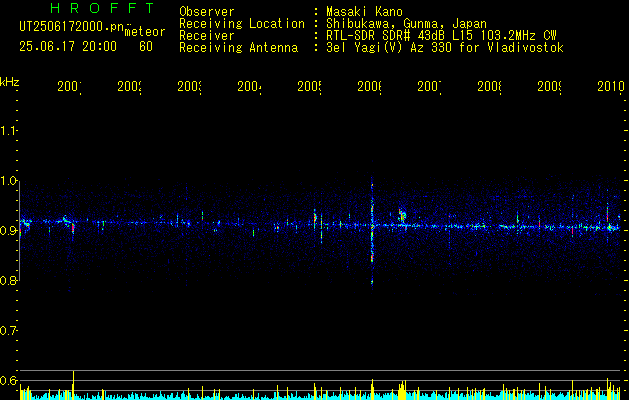The image size is (629, 400).
Task: Click the 2002 time axis label
Action: [x=130, y=87]
